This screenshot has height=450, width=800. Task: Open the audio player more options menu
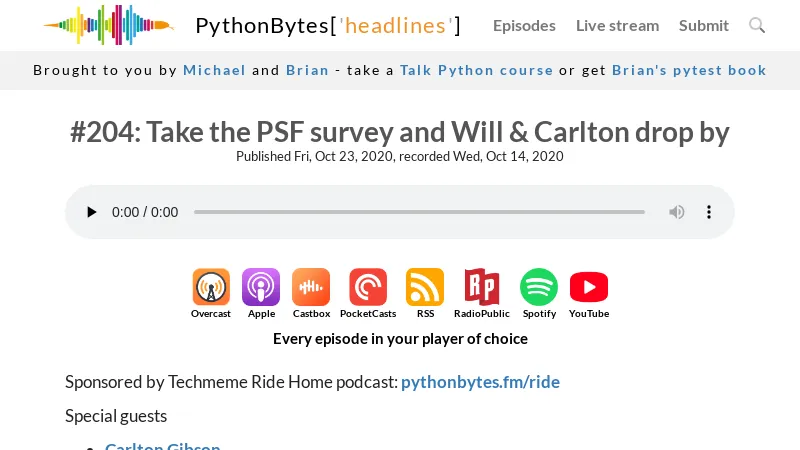[x=709, y=212]
